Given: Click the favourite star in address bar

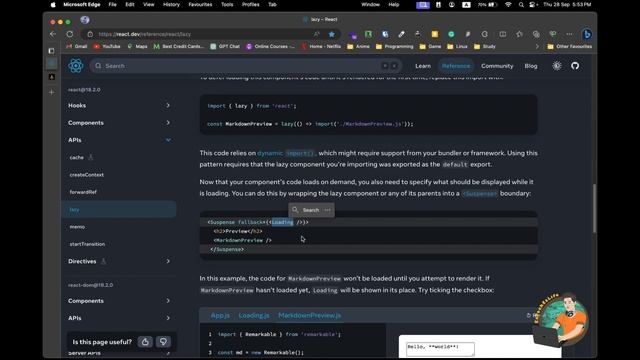Looking at the screenshot, I should click(332, 34).
